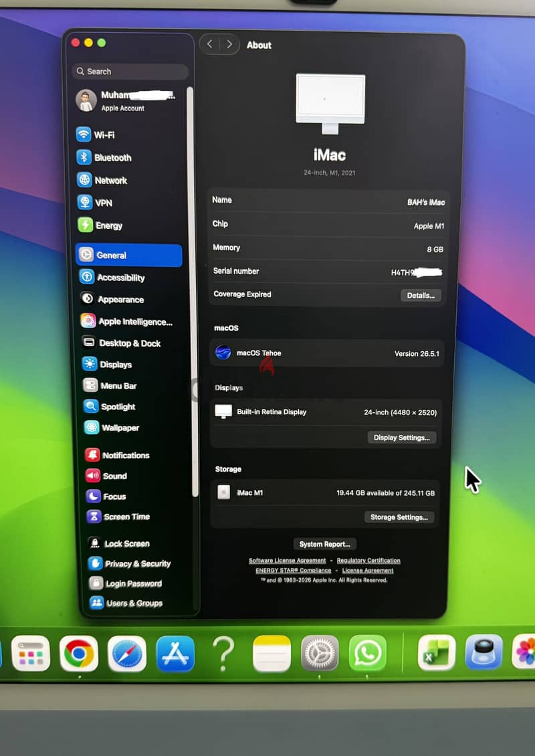535x756 pixels.
Task: Open Appearance settings
Action: coord(112,299)
